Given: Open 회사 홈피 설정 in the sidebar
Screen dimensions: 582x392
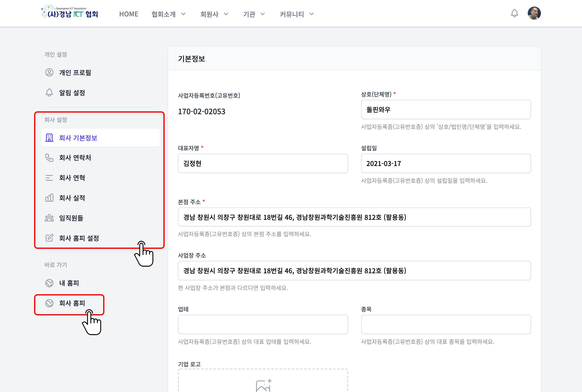Looking at the screenshot, I should (100, 238).
